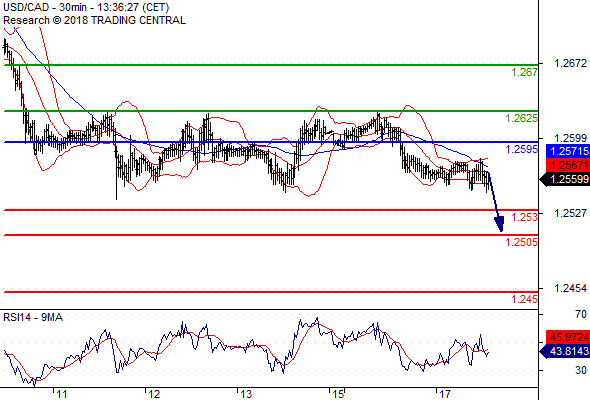Click the Trading Central research copyright text
Screen dimensions: 590x400
point(94,20)
